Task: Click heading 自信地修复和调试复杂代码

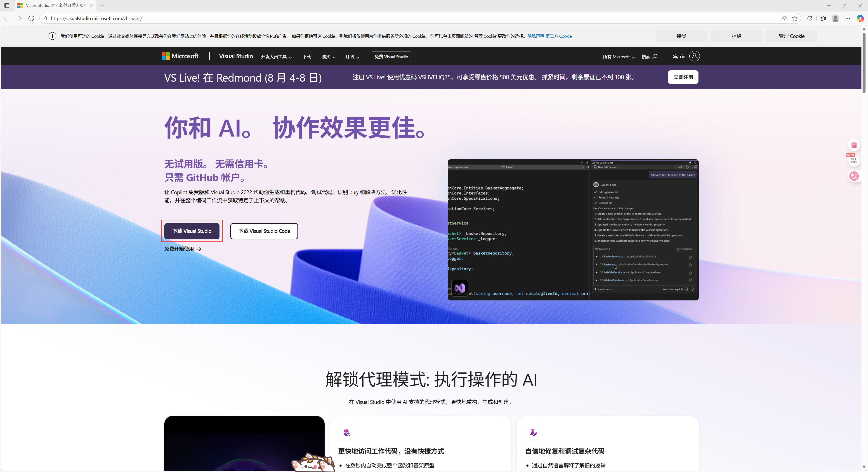Action: coord(565,451)
